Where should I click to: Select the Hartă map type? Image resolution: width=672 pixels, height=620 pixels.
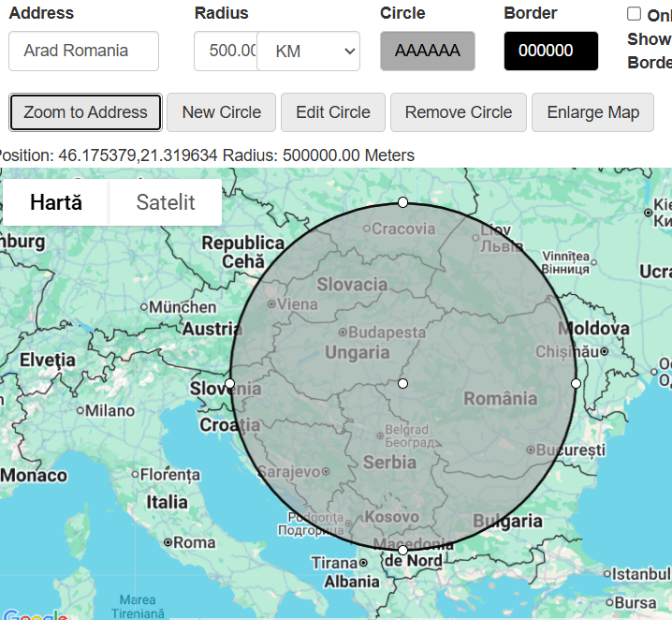pyautogui.click(x=56, y=202)
